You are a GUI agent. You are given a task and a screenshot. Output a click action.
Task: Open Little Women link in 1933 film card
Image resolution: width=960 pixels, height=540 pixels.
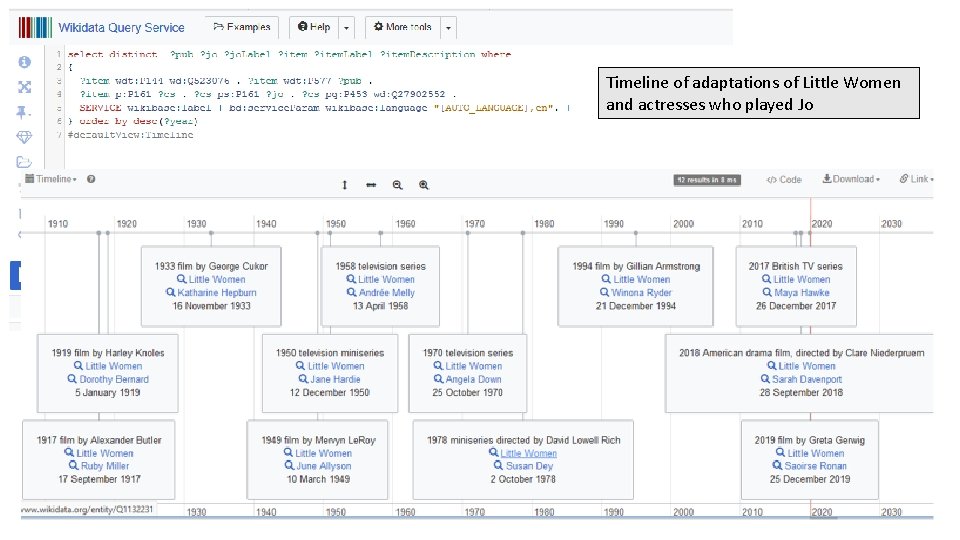(x=217, y=279)
